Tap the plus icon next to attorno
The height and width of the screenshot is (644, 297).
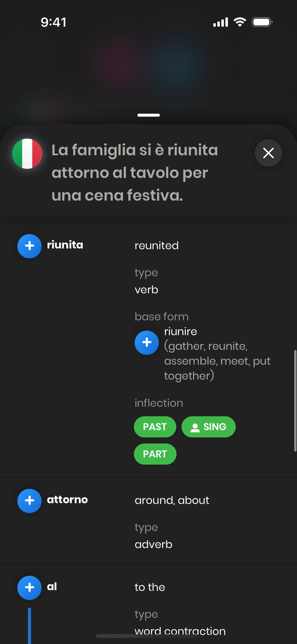point(29,501)
